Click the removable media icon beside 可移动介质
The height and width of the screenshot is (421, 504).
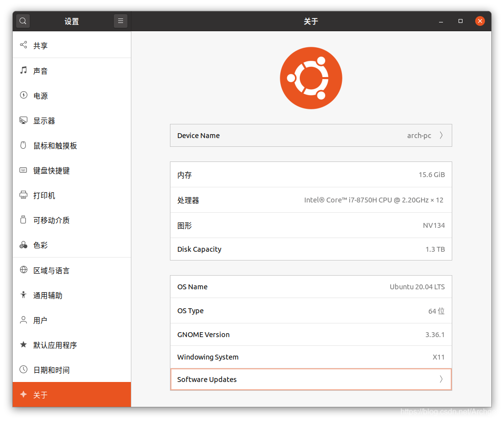23,220
